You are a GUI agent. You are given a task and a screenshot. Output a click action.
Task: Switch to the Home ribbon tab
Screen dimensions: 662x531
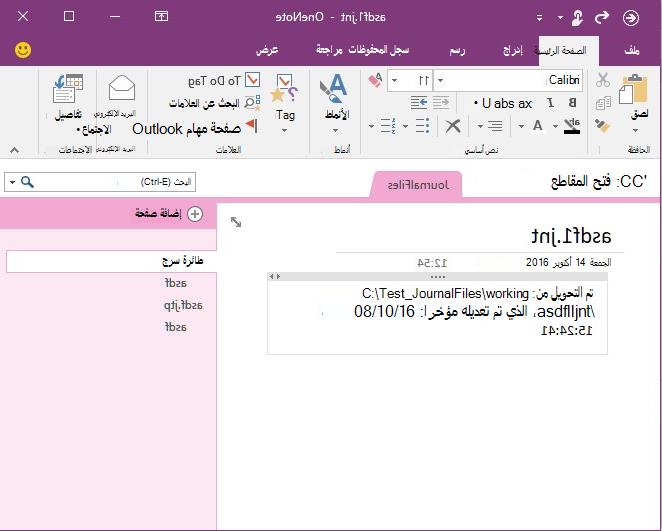568,51
